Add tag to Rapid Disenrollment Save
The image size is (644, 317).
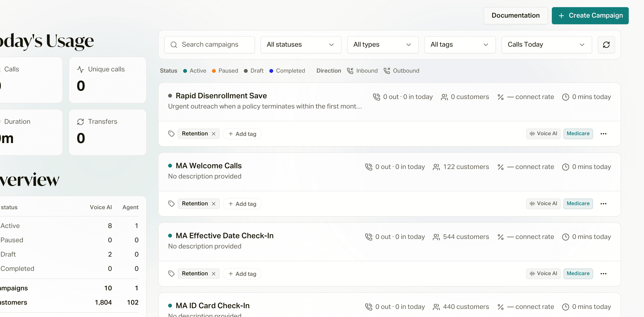tap(242, 134)
